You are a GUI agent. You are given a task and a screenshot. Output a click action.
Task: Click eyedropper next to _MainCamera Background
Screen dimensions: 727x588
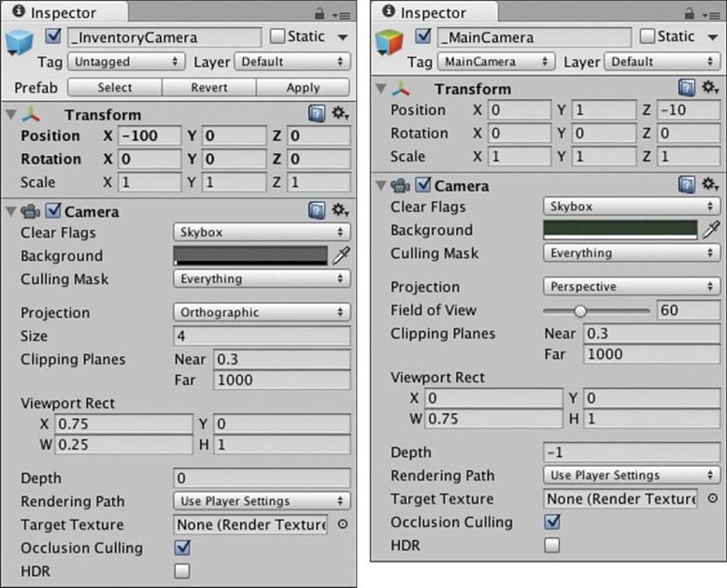point(711,229)
